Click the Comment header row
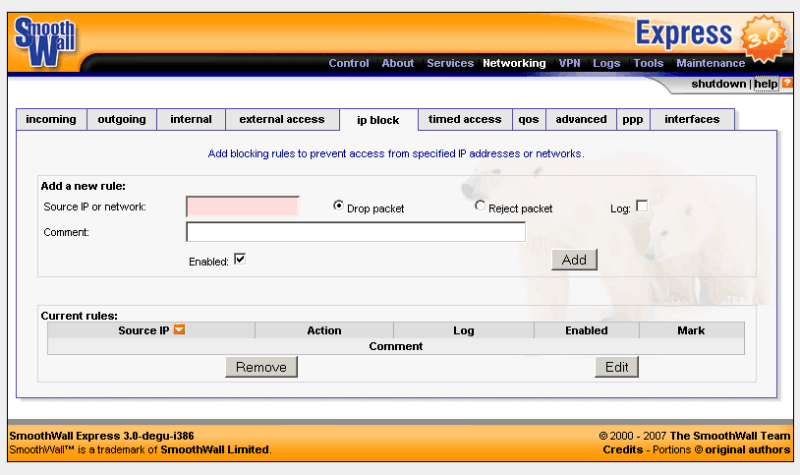The width and height of the screenshot is (800, 475). coord(396,346)
